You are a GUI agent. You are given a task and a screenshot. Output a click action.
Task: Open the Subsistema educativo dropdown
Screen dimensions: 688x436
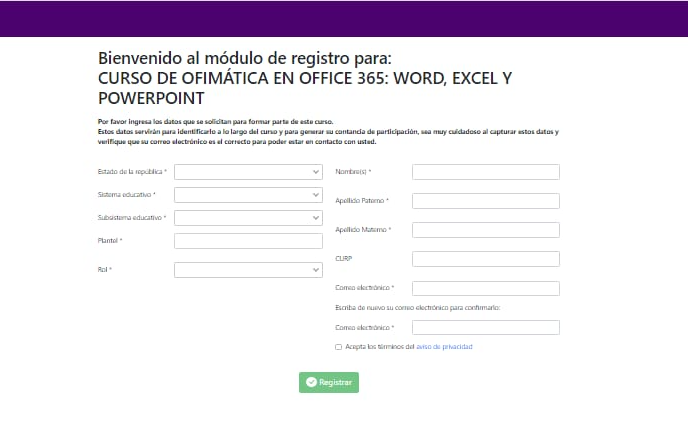tap(248, 218)
